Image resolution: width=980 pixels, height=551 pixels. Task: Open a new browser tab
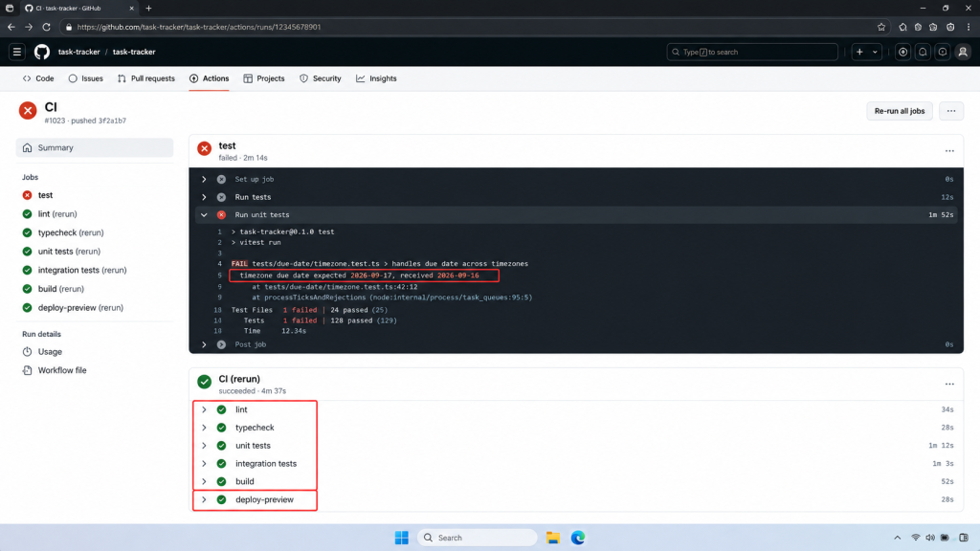point(148,8)
